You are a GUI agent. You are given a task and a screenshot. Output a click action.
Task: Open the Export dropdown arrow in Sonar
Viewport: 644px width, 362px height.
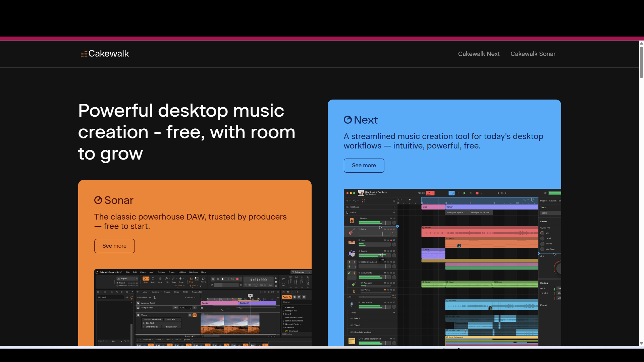pos(136,279)
